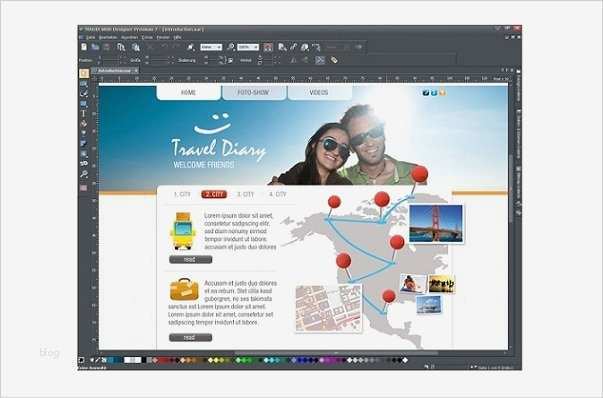Screen dimensions: 603x398
Task: Click the 1. CITY link
Action: pyautogui.click(x=182, y=194)
